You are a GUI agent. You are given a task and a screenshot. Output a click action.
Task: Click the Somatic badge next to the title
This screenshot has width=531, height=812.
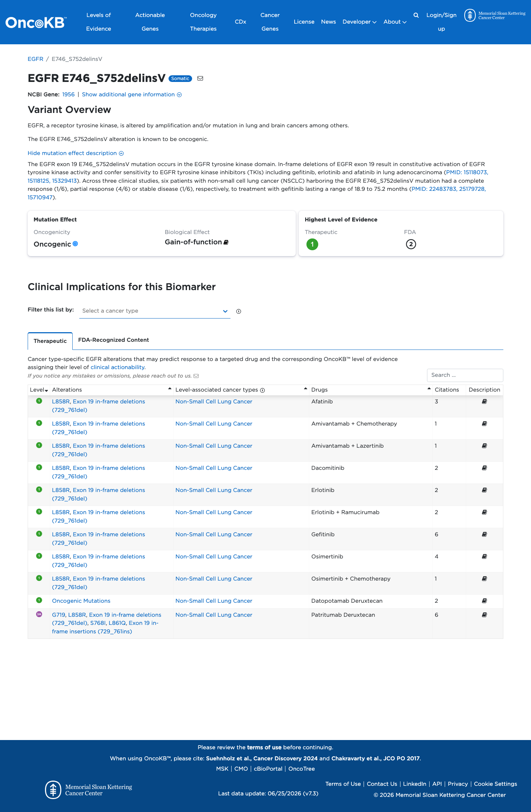tap(180, 78)
